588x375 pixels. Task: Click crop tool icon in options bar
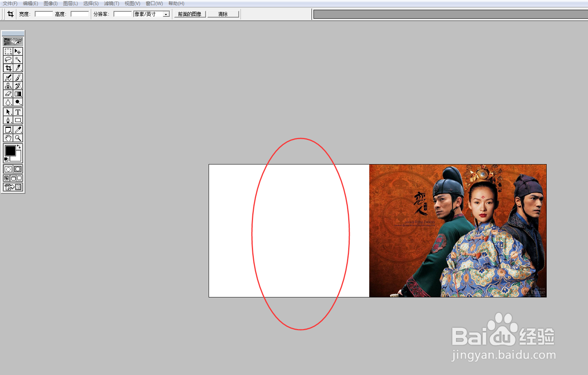pos(11,14)
